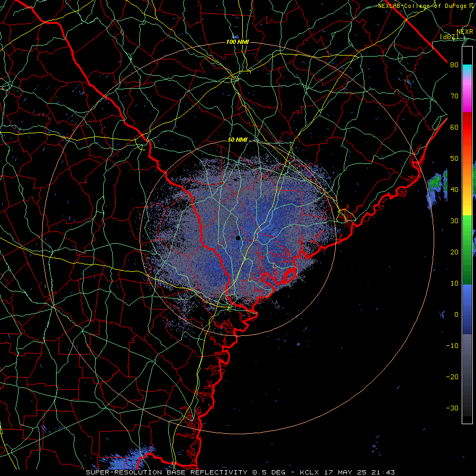
Task: Click the -30 value on color scale
Action: (x=452, y=408)
